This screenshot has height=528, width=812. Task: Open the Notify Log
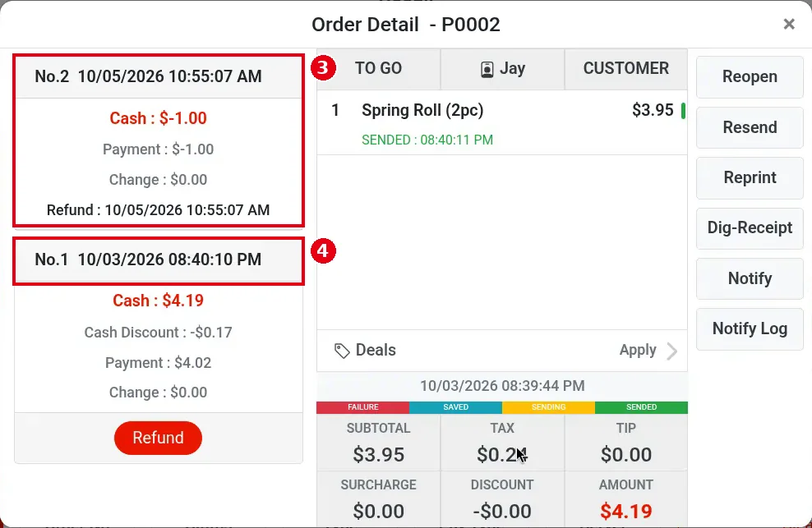[750, 328]
